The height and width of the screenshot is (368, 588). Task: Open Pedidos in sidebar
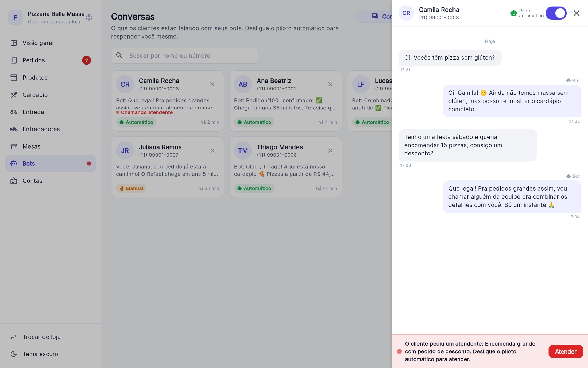point(50,60)
